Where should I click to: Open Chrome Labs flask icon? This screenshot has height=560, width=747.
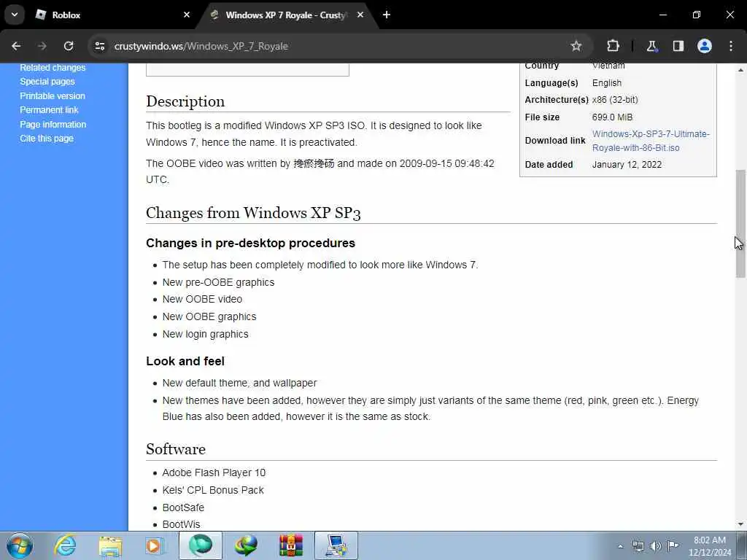tap(651, 46)
